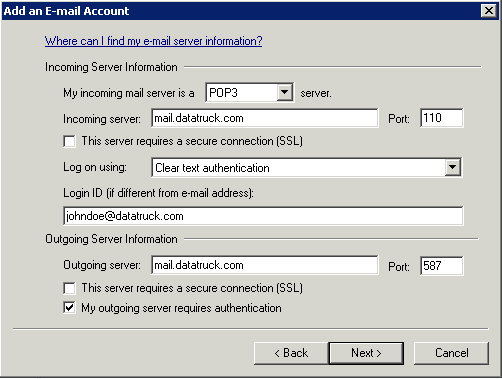Viewport: 502px width, 379px height.
Task: Click the "Outgoing server:" text label
Action: coord(102,265)
